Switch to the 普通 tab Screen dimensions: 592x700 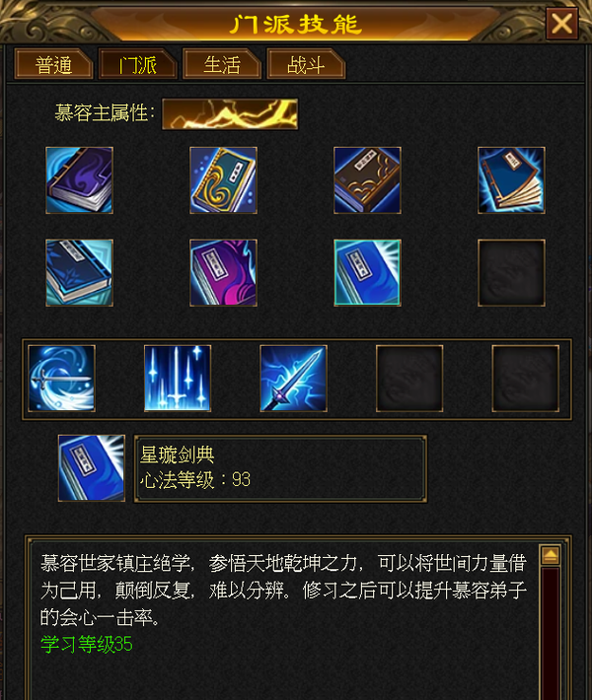pyautogui.click(x=53, y=64)
